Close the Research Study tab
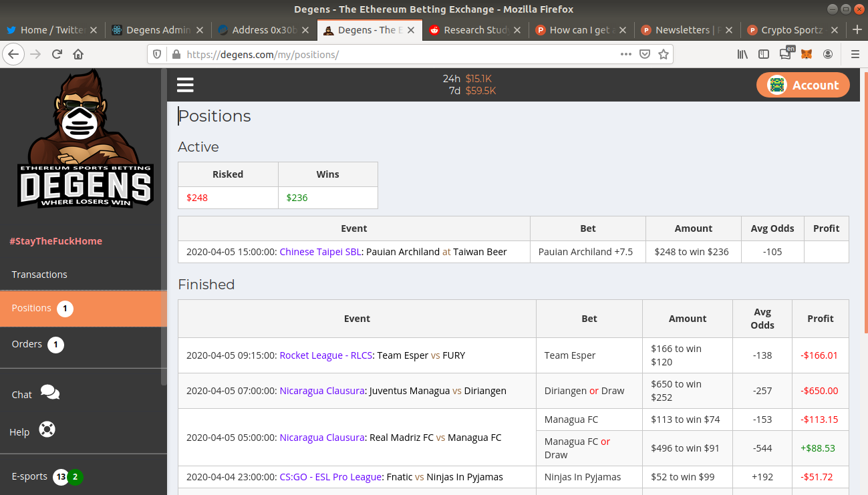The image size is (868, 495). tap(517, 30)
